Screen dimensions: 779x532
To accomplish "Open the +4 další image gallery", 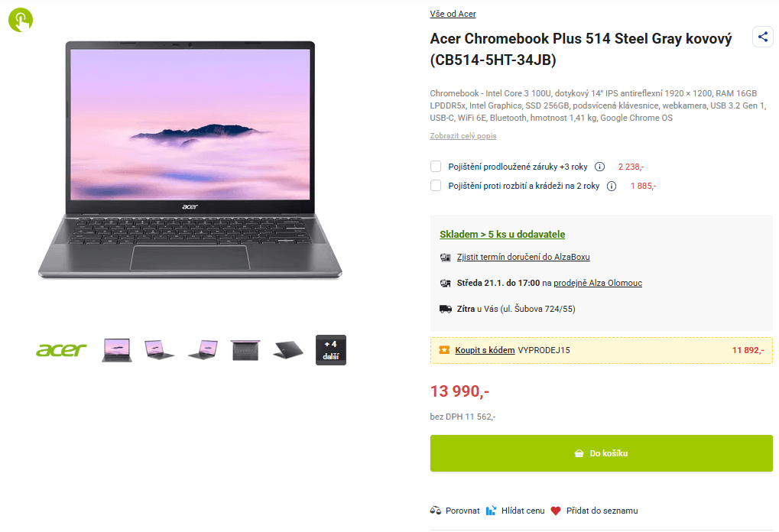I will point(330,349).
